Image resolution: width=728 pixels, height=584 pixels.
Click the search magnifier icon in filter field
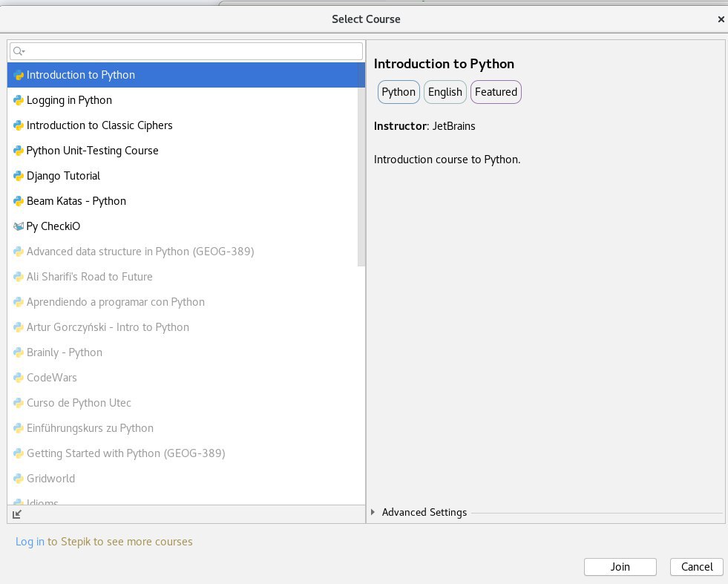tap(19, 51)
